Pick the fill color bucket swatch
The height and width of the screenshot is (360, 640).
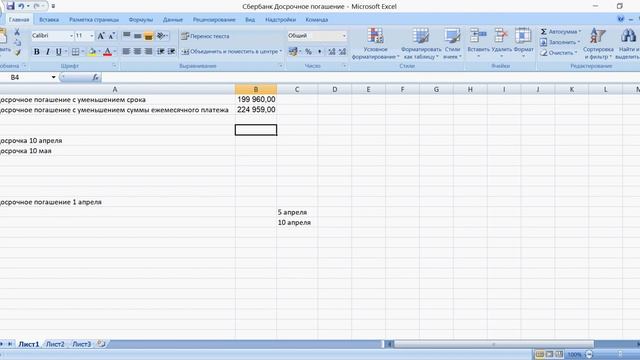point(92,52)
